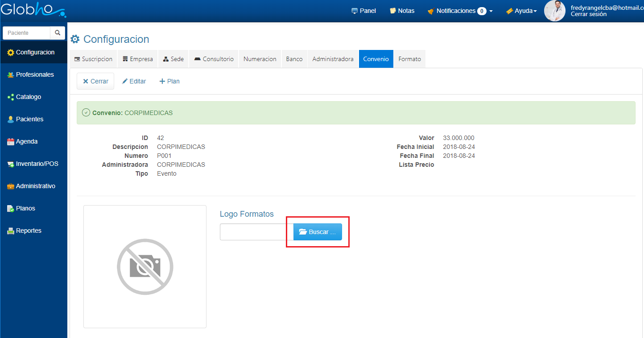Click Editar to edit the convenio
The image size is (644, 338).
(134, 81)
